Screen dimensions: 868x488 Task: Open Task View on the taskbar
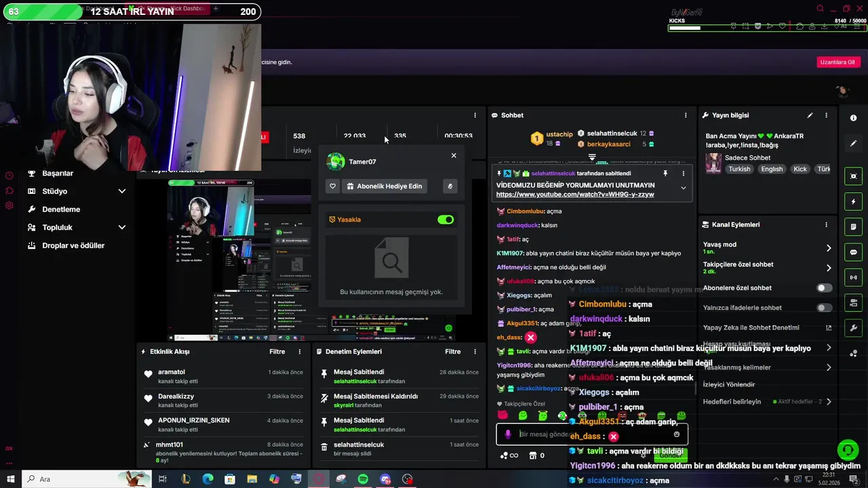click(x=163, y=479)
